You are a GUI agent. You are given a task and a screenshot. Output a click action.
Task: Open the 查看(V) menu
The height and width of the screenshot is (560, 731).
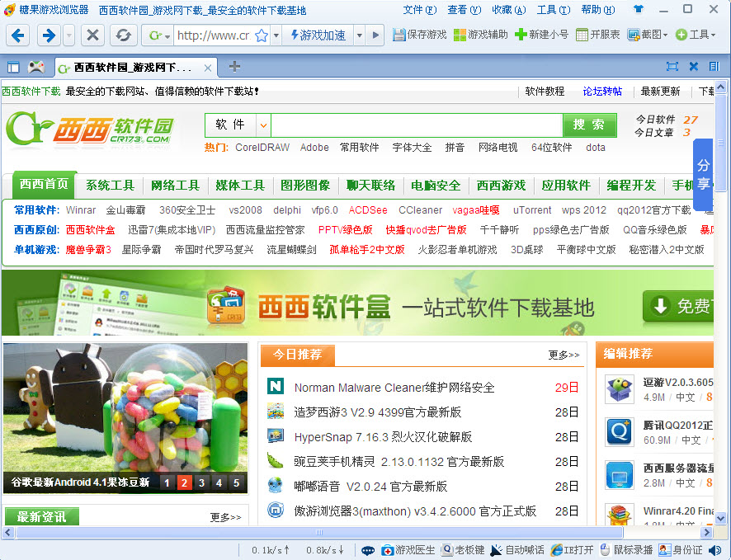click(x=464, y=10)
